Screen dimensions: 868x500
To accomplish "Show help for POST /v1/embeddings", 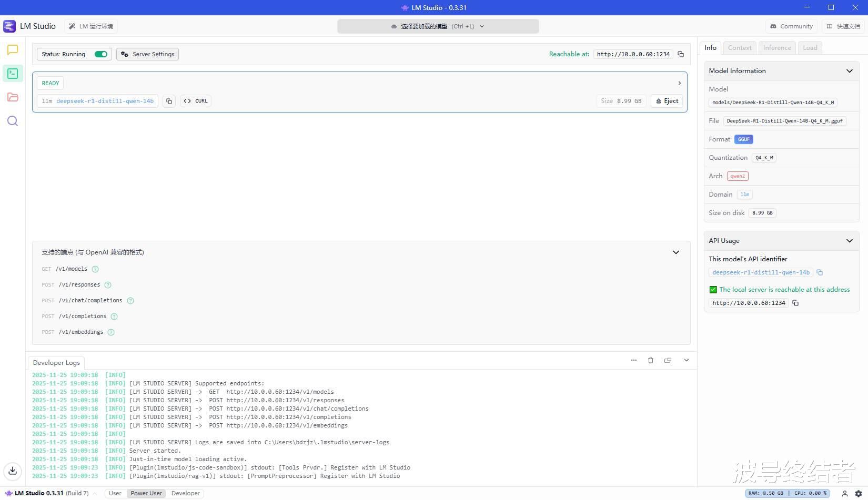I will coord(111,332).
